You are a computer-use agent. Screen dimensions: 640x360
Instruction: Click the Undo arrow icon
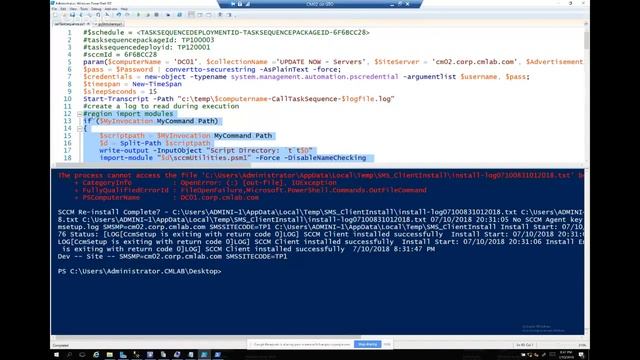[118, 15]
